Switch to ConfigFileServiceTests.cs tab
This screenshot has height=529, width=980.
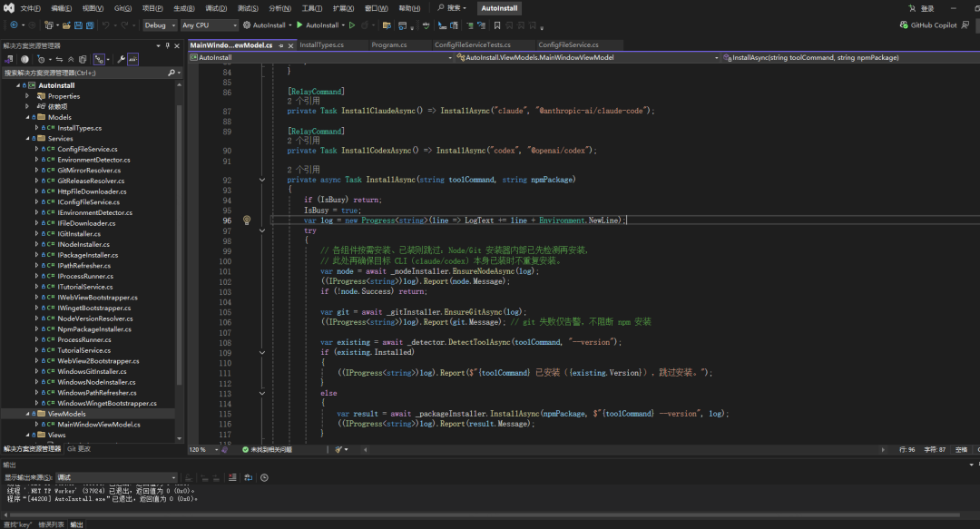473,45
